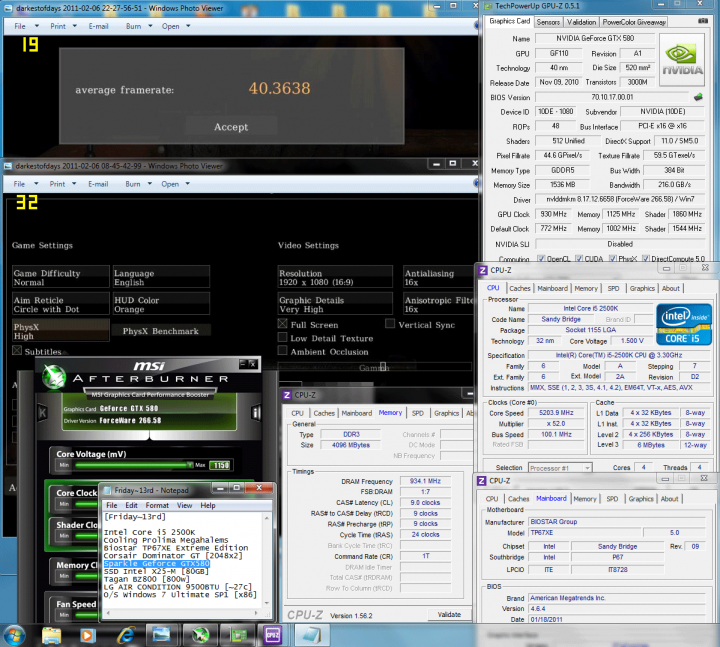Open Game Difficulty Normal setting
The image size is (720, 647).
point(61,277)
